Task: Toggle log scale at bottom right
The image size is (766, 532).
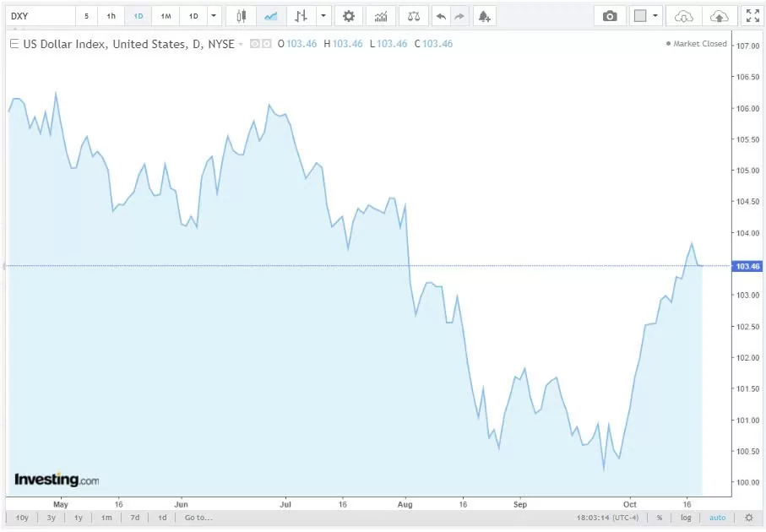Action: tap(686, 518)
